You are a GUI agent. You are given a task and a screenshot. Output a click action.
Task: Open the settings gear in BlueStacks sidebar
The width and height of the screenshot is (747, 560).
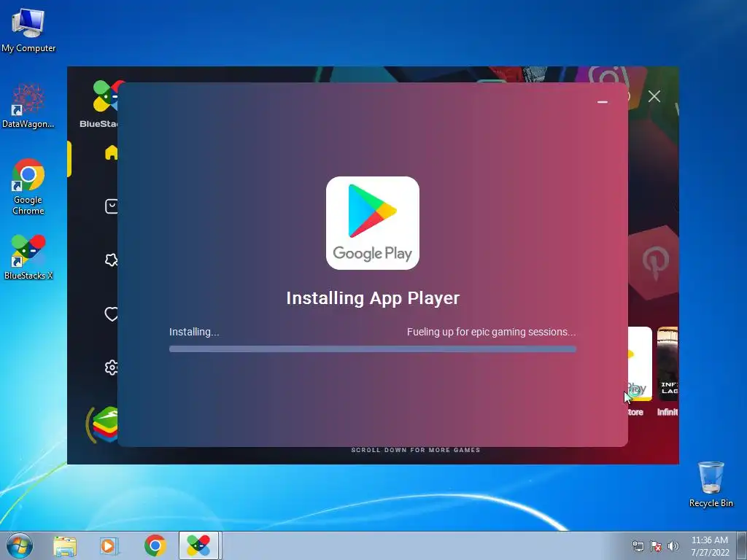click(112, 367)
